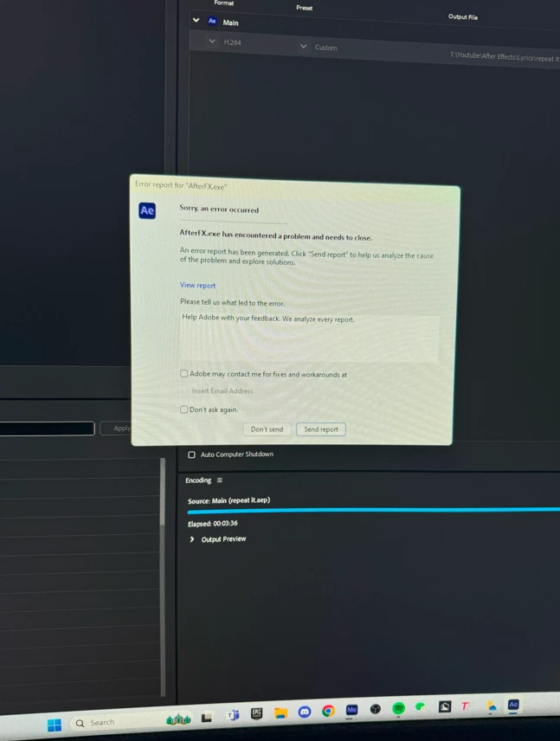The height and width of the screenshot is (741, 560).
Task: Click the blue and yellow taskbar icon
Action: point(492,706)
